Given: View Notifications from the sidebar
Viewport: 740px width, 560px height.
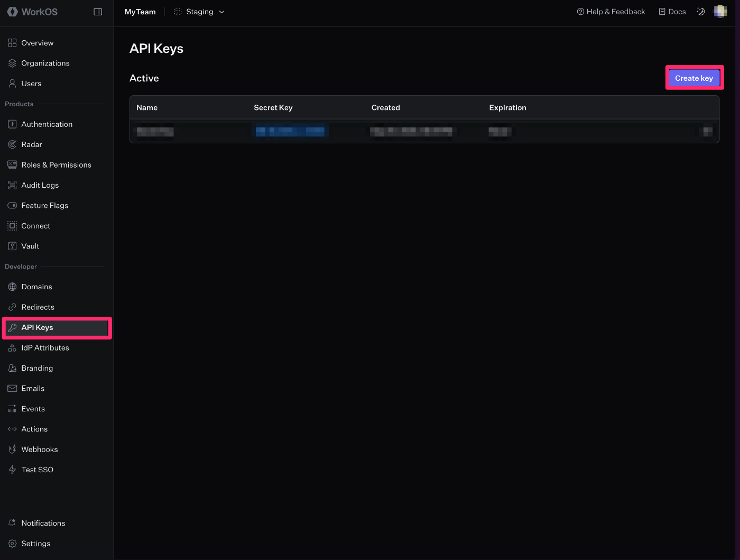Looking at the screenshot, I should [x=43, y=522].
